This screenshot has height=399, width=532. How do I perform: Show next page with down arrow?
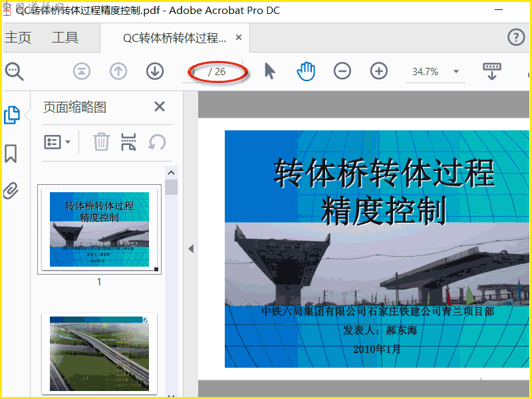155,72
